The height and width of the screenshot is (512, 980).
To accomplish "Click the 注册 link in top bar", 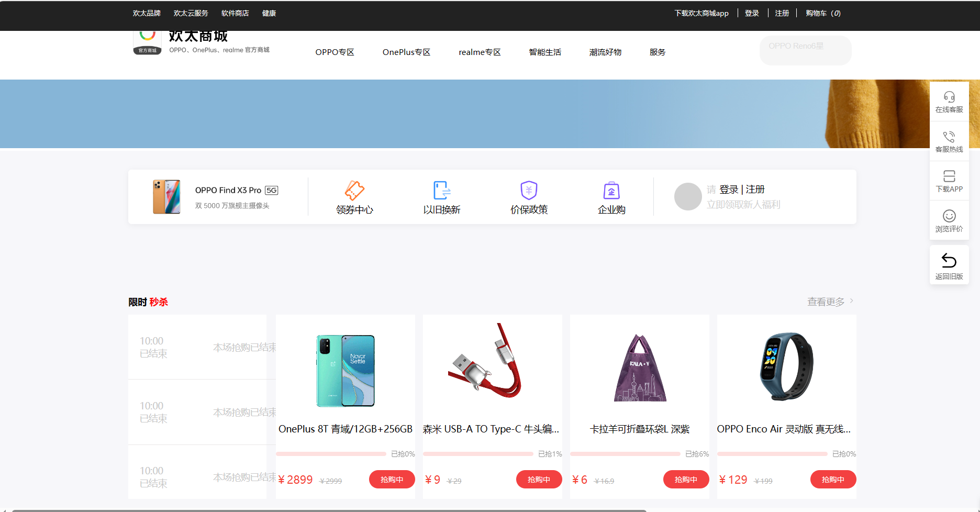I will click(782, 13).
